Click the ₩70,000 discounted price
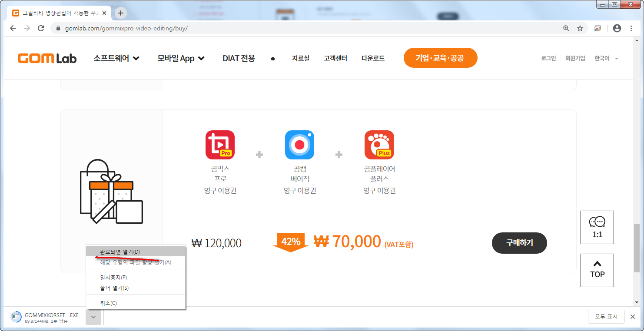This screenshot has width=644, height=331. coord(347,242)
